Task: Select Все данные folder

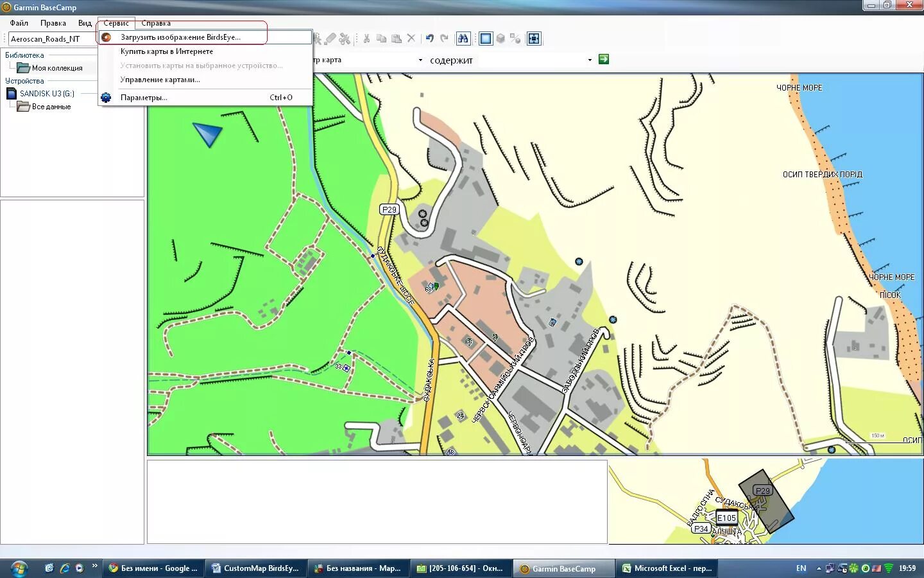Action: pyautogui.click(x=51, y=107)
